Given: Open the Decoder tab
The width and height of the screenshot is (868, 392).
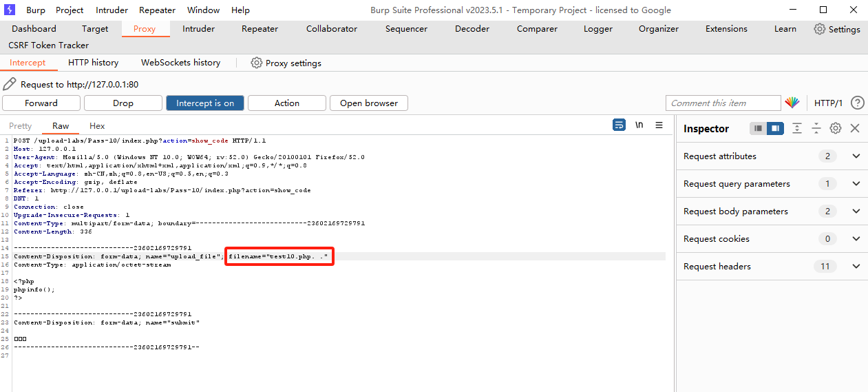Looking at the screenshot, I should (x=472, y=29).
